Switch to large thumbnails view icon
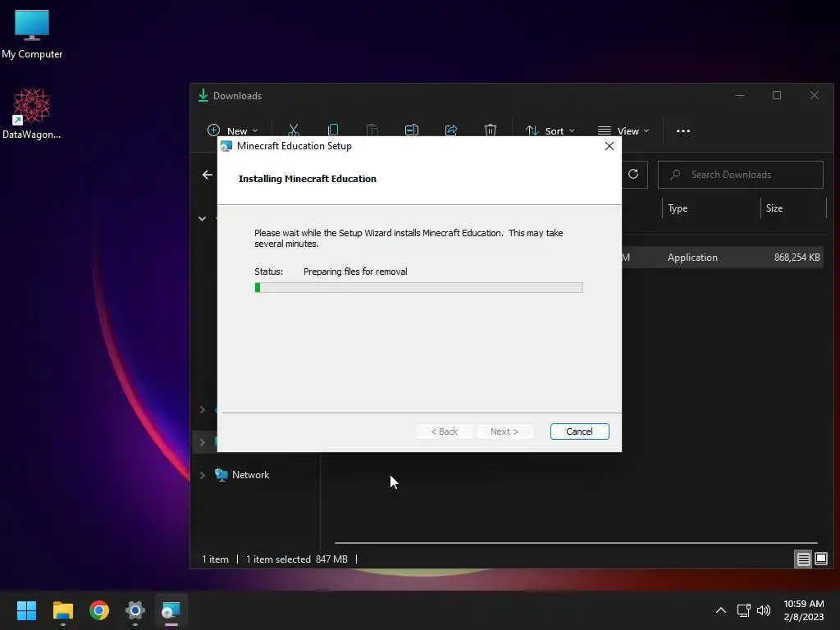 pyautogui.click(x=820, y=559)
